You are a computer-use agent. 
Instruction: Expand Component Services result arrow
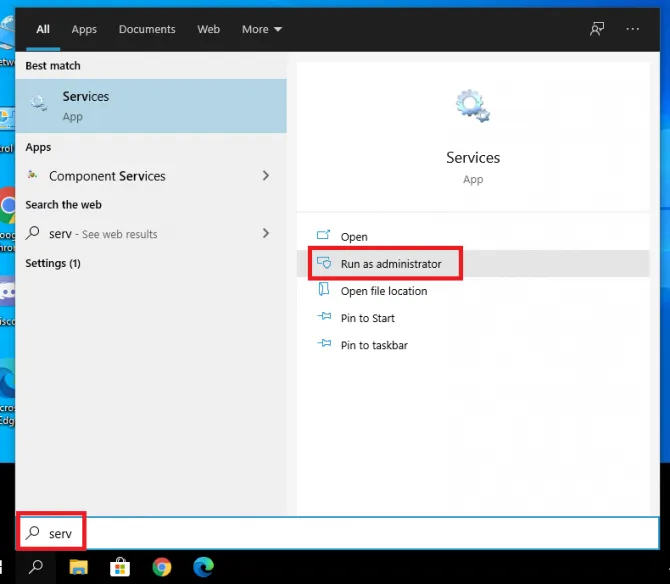(266, 176)
